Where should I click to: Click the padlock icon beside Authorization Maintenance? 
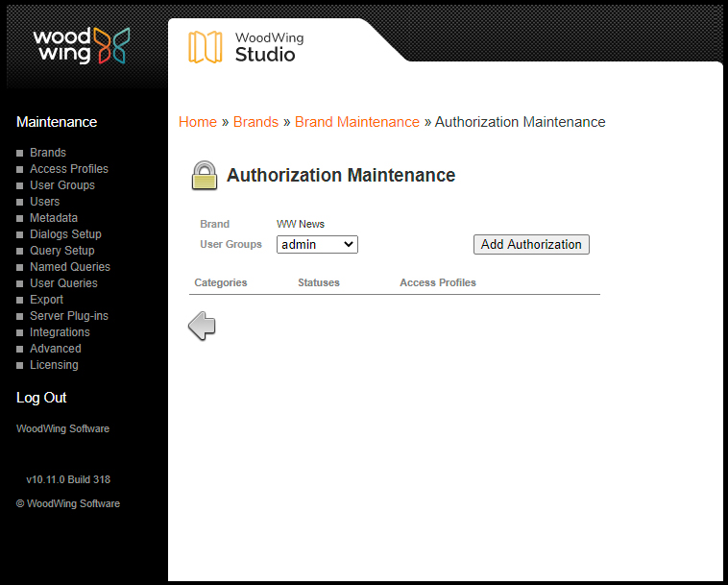click(205, 176)
